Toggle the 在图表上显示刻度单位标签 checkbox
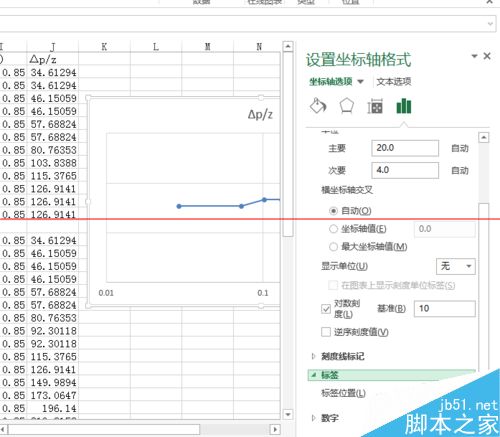 [333, 285]
